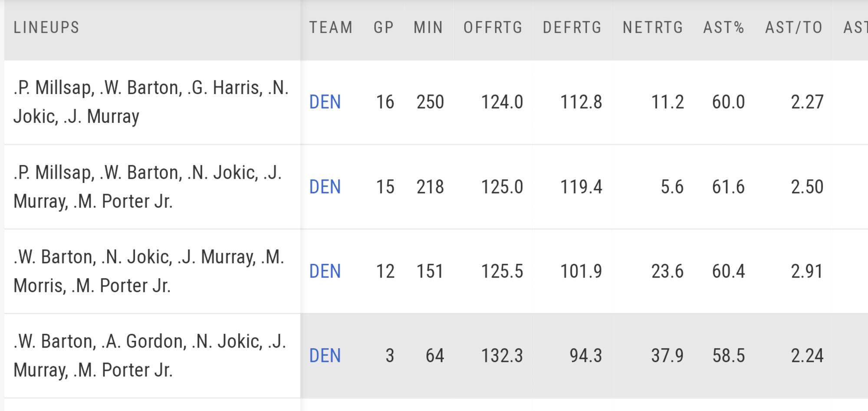868x411 pixels.
Task: Sort by MIN column header
Action: click(x=428, y=28)
